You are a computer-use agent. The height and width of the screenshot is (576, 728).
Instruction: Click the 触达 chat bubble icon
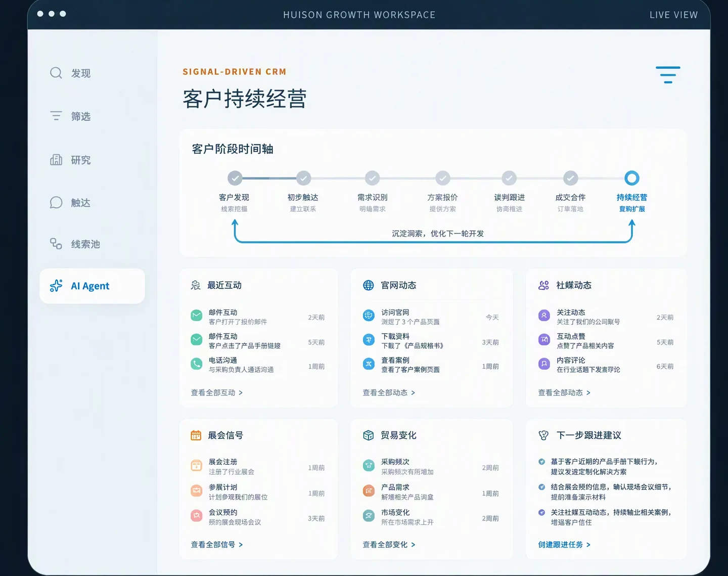tap(56, 203)
